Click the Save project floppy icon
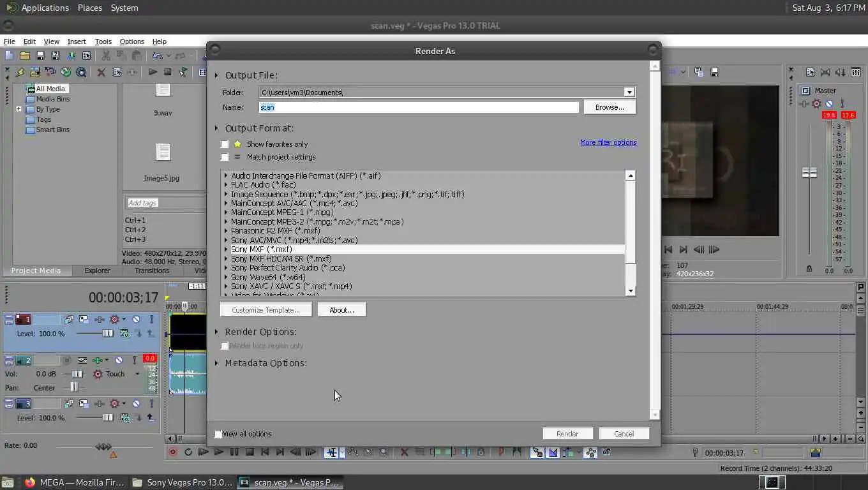The image size is (868, 490). pos(40,56)
